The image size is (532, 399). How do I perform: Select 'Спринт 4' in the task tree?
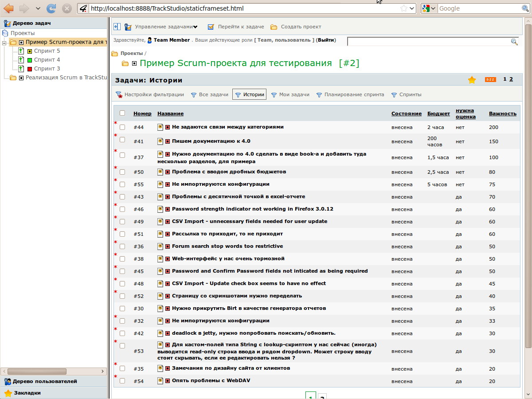click(x=47, y=60)
